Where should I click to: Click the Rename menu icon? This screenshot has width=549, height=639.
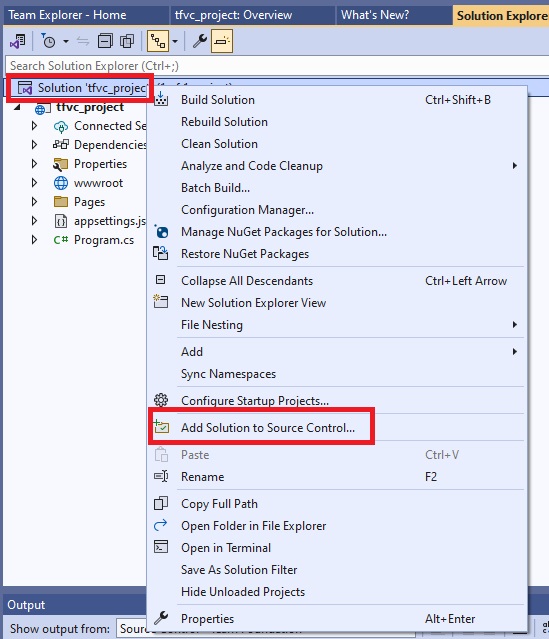point(161,476)
